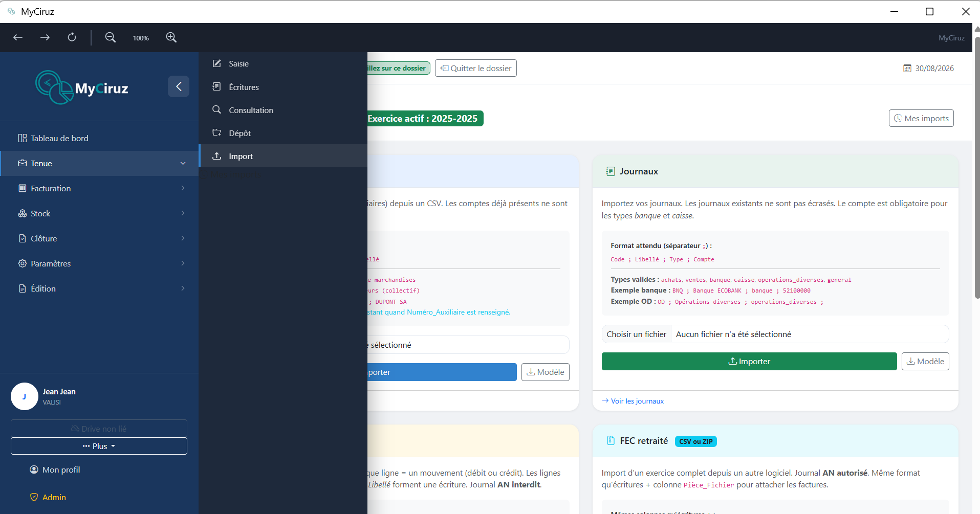980x514 pixels.
Task: Select Import in the Tenue submenu
Action: click(283, 156)
